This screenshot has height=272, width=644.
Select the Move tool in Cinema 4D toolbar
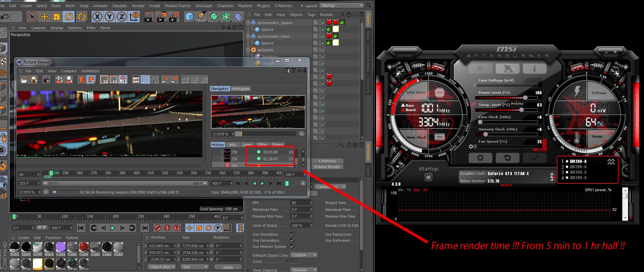[44, 17]
